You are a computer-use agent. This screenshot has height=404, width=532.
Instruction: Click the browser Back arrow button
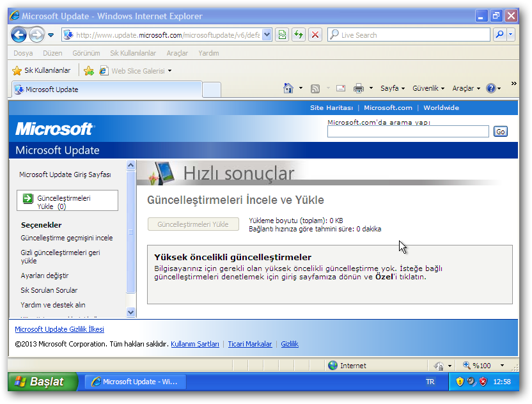pyautogui.click(x=19, y=35)
